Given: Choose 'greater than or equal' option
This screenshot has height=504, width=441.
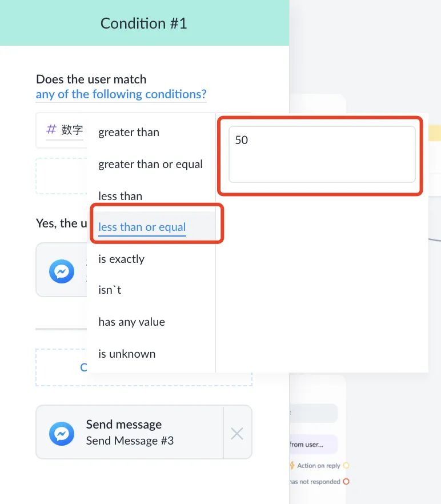Looking at the screenshot, I should click(150, 164).
